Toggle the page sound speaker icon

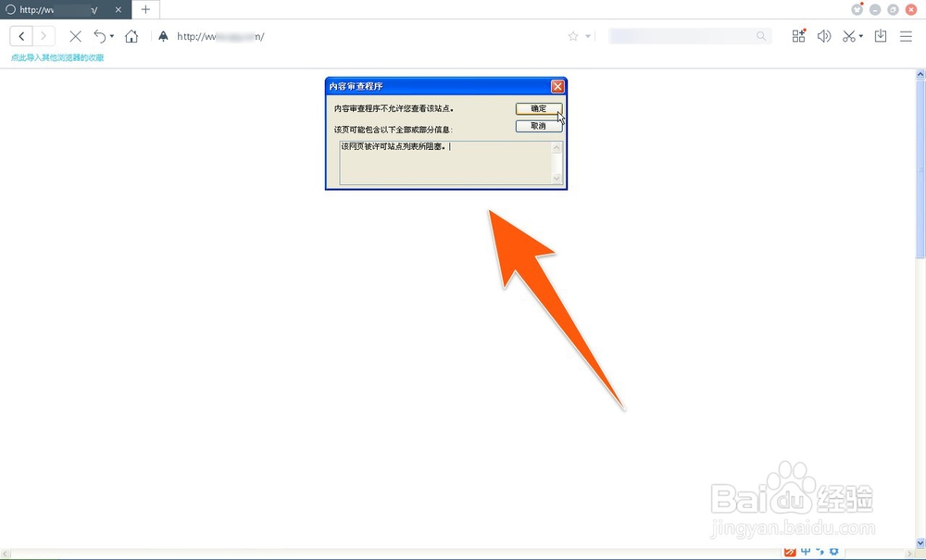pyautogui.click(x=824, y=37)
